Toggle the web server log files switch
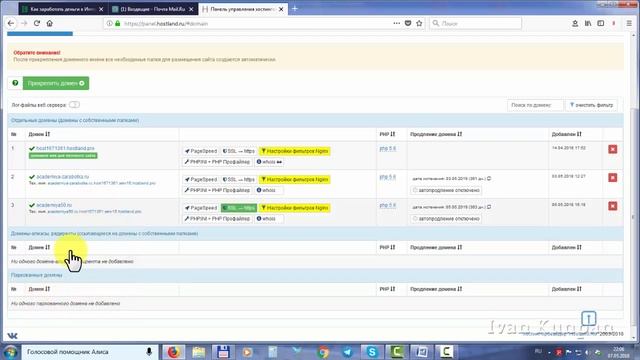640x360 pixels. (74, 105)
